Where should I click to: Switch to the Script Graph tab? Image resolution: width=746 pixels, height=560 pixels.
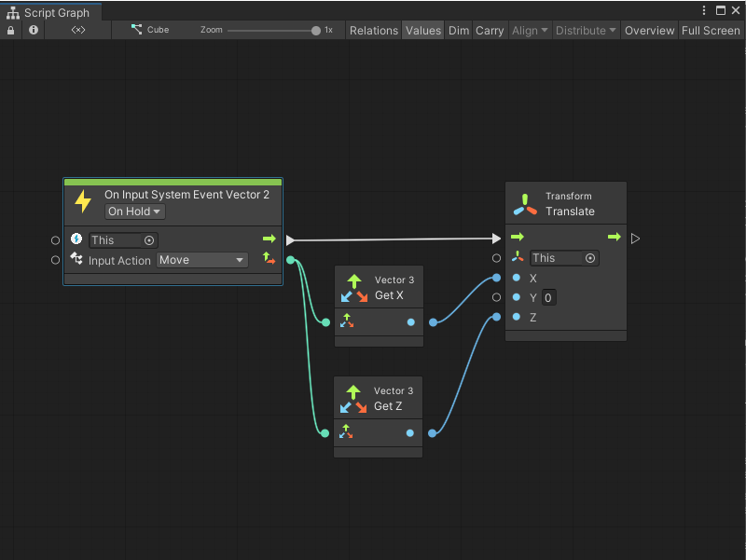[x=51, y=13]
